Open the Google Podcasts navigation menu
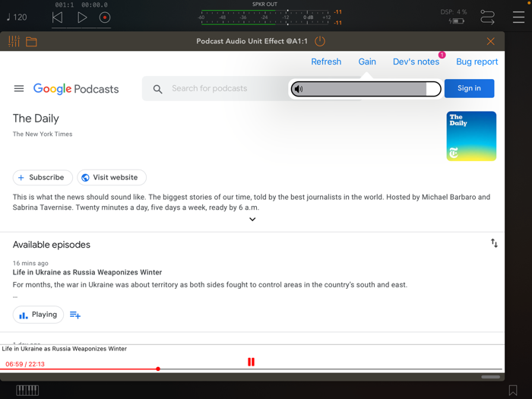The height and width of the screenshot is (399, 532). 19,89
